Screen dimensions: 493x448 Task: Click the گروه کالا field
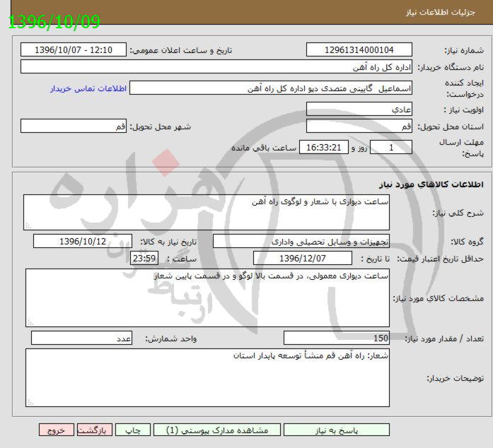point(301,241)
